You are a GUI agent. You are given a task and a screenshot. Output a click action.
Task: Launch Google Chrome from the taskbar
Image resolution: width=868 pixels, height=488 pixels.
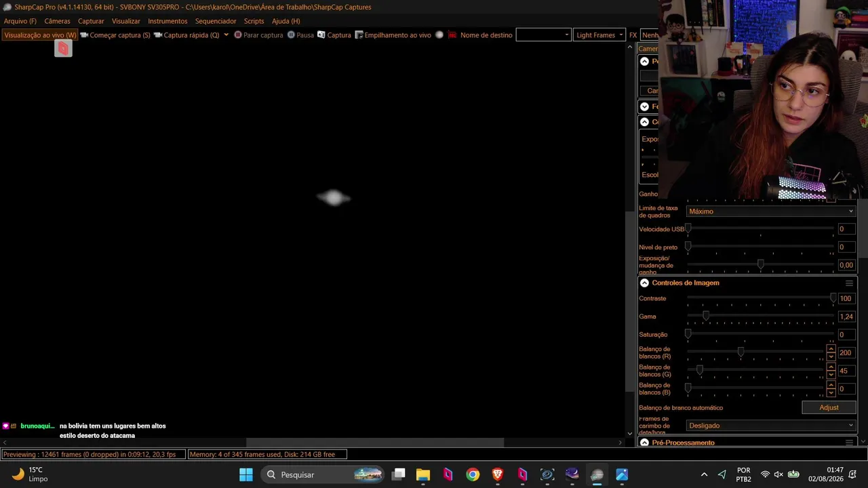(x=473, y=474)
